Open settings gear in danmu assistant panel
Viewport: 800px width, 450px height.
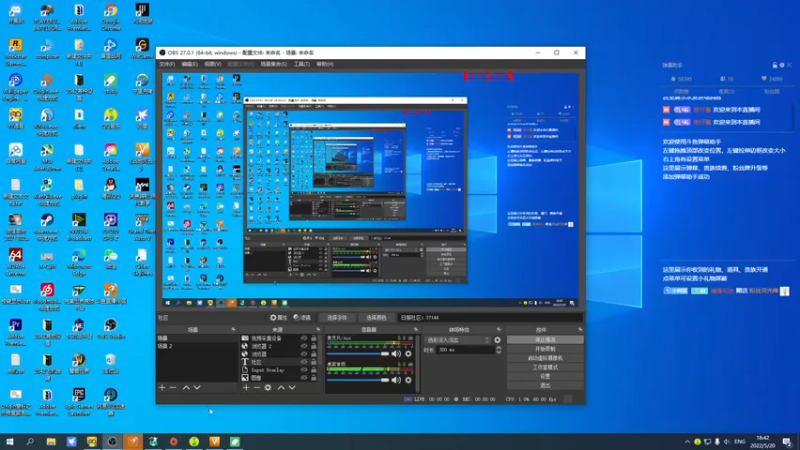pos(782,65)
